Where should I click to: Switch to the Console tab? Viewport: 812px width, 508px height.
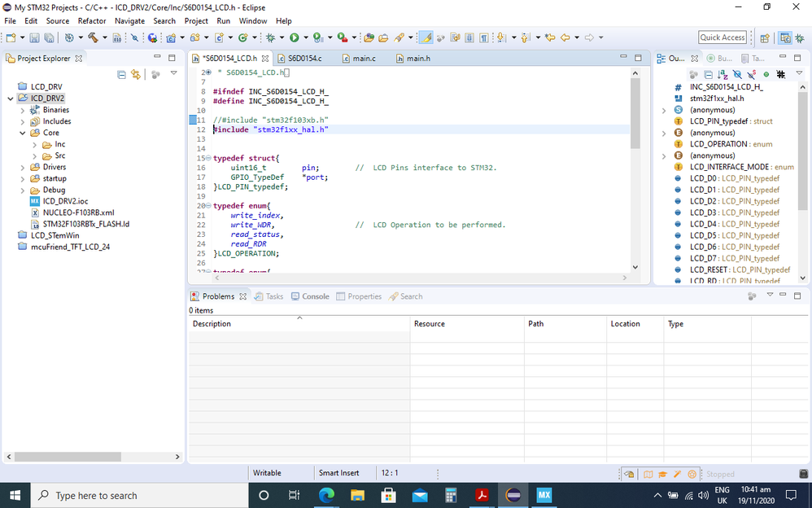pos(310,296)
